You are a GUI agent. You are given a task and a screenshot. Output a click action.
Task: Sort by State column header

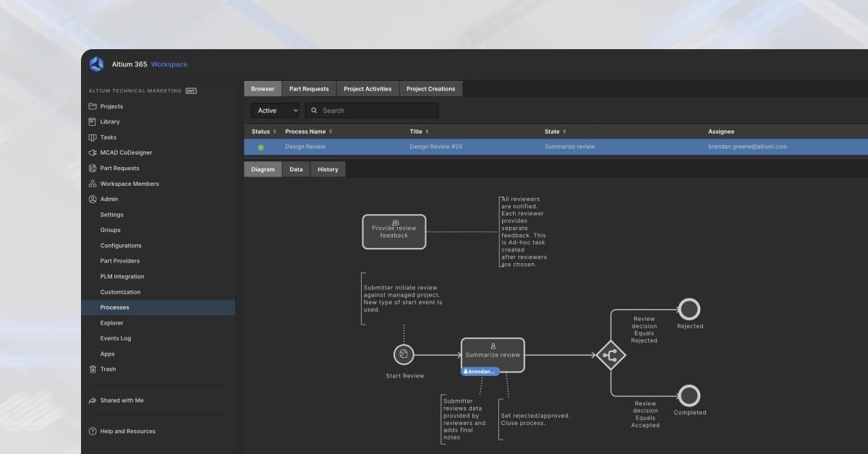pyautogui.click(x=555, y=132)
